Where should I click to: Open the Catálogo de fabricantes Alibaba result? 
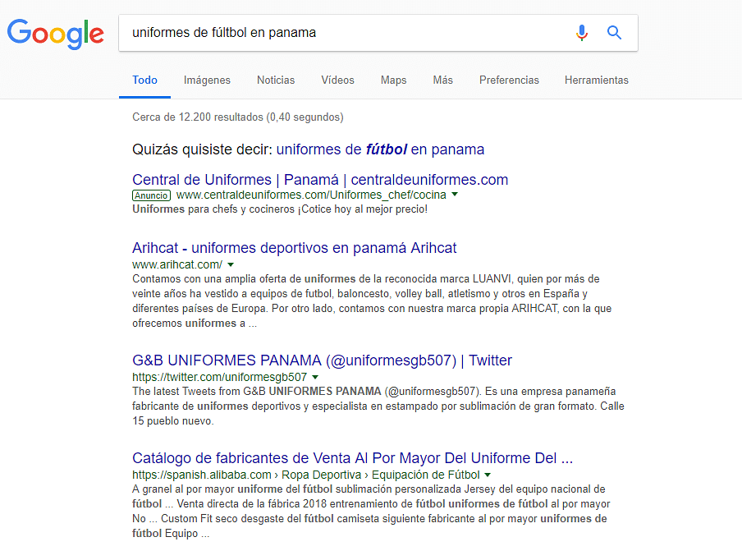(x=353, y=458)
